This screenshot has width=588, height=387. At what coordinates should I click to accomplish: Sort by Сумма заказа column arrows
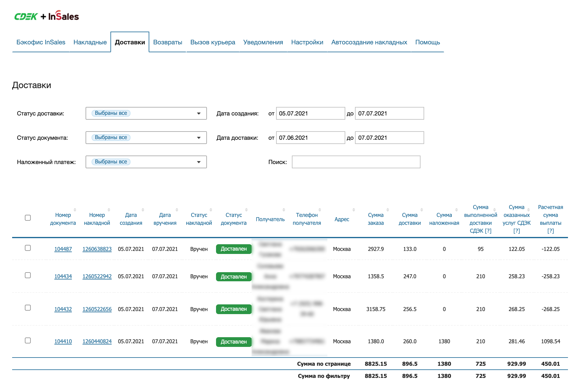(388, 210)
